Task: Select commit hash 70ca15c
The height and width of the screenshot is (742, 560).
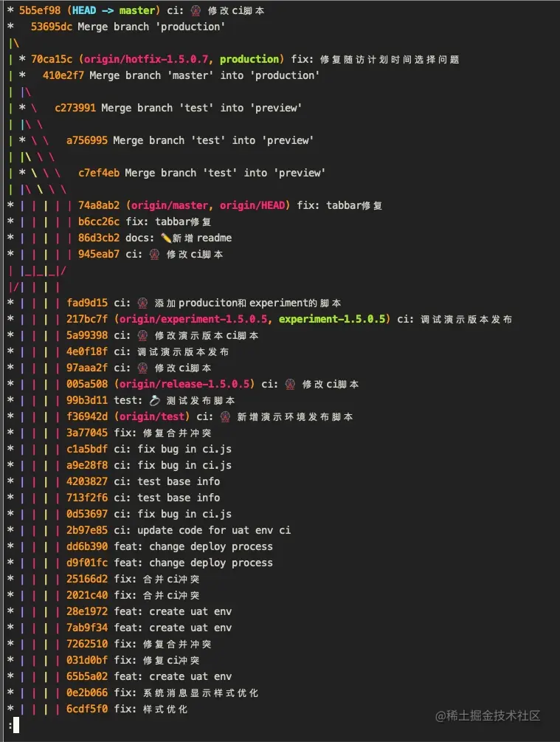Action: click(x=52, y=59)
